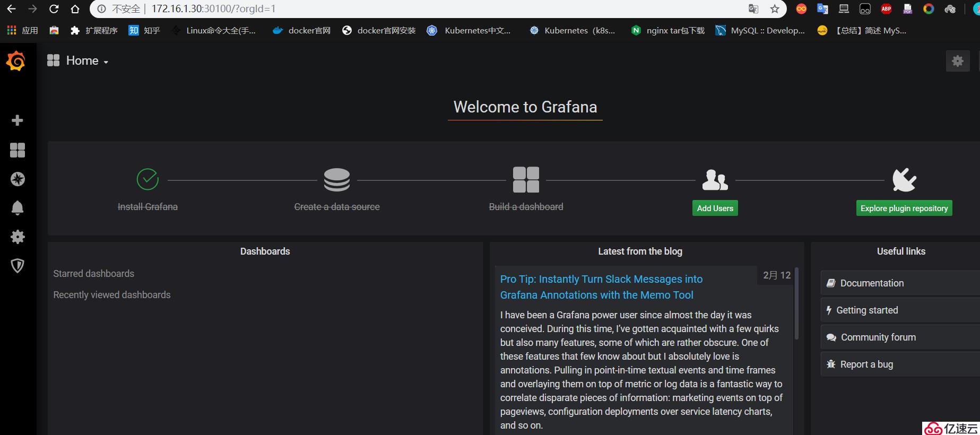Open the Explore compass icon
The width and height of the screenshot is (980, 435).
(x=18, y=179)
